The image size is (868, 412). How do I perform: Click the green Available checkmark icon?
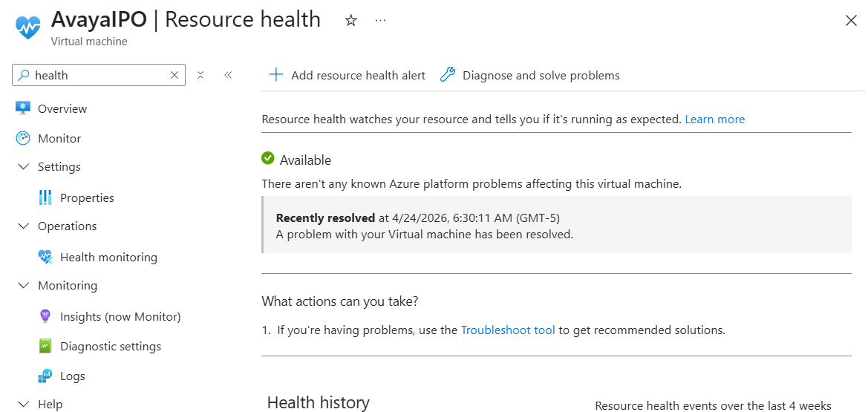pyautogui.click(x=268, y=158)
